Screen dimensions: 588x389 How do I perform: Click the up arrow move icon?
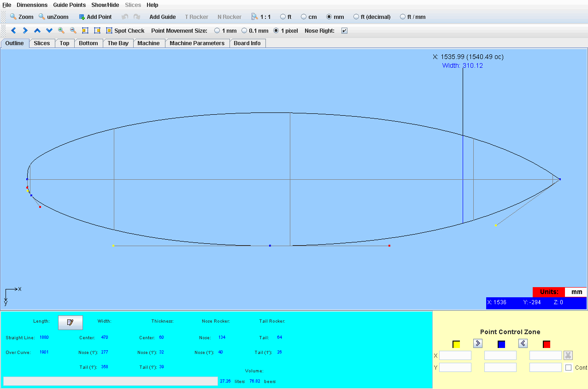[37, 31]
